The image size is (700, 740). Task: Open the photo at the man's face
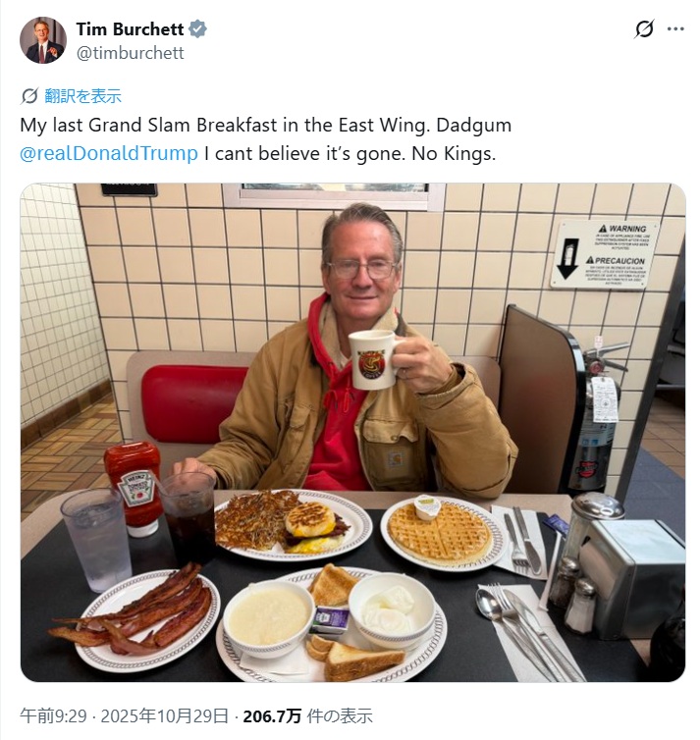coord(362,264)
